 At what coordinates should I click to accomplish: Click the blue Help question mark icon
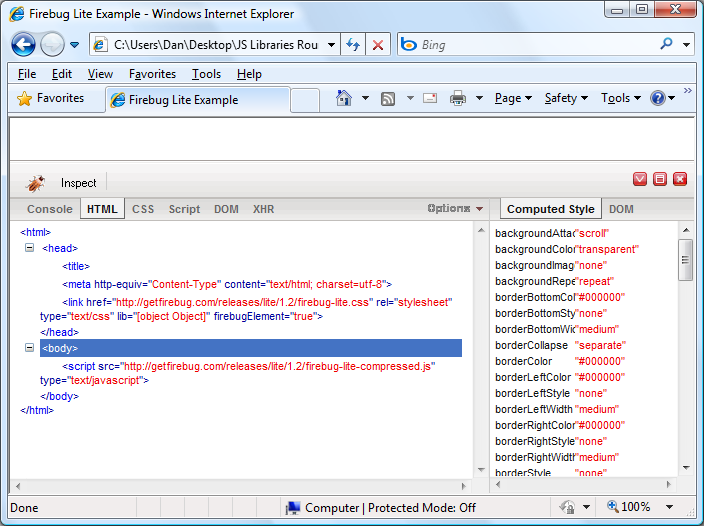[657, 98]
